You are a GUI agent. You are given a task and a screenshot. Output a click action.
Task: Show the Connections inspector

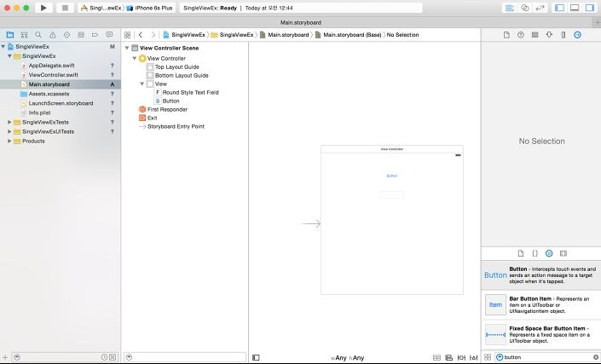pyautogui.click(x=577, y=35)
